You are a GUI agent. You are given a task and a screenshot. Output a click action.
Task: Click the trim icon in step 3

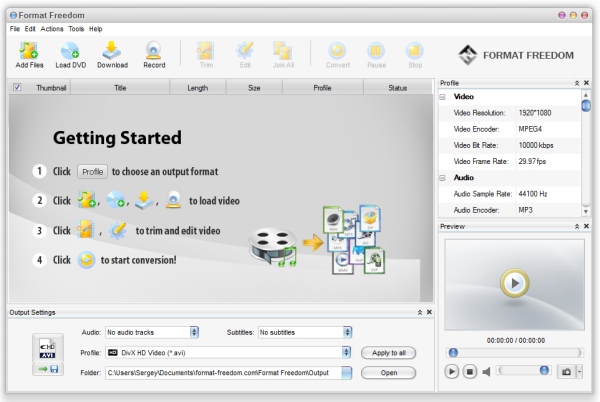(86, 229)
